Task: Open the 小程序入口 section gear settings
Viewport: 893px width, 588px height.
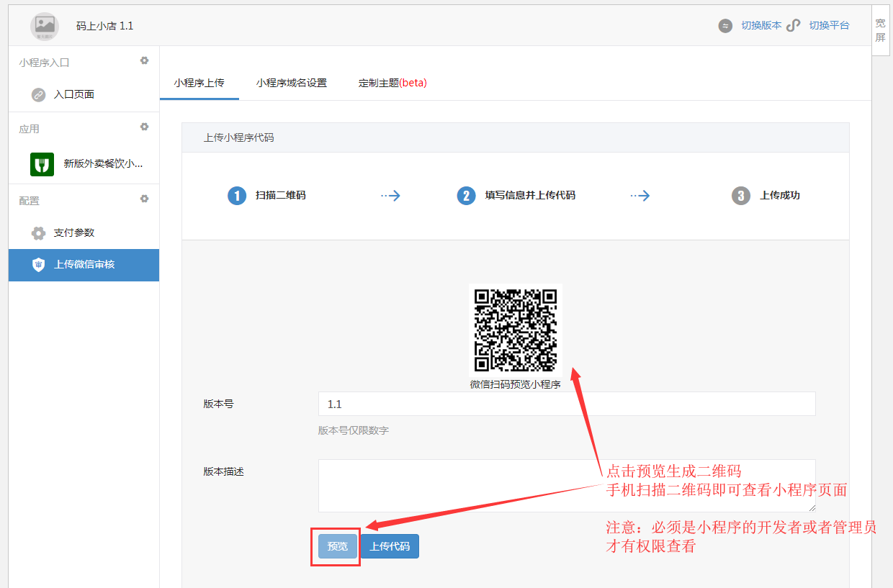Action: [144, 61]
